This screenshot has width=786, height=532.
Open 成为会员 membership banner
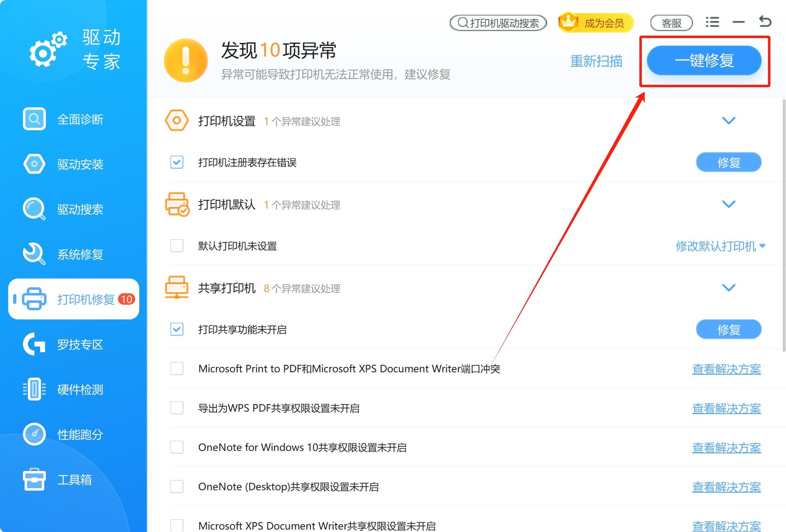coord(595,23)
